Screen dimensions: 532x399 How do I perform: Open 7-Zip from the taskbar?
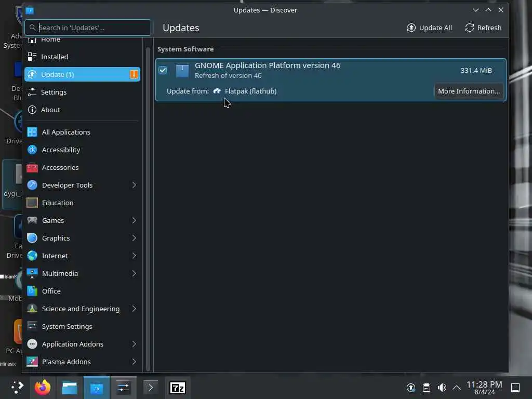[x=178, y=388]
